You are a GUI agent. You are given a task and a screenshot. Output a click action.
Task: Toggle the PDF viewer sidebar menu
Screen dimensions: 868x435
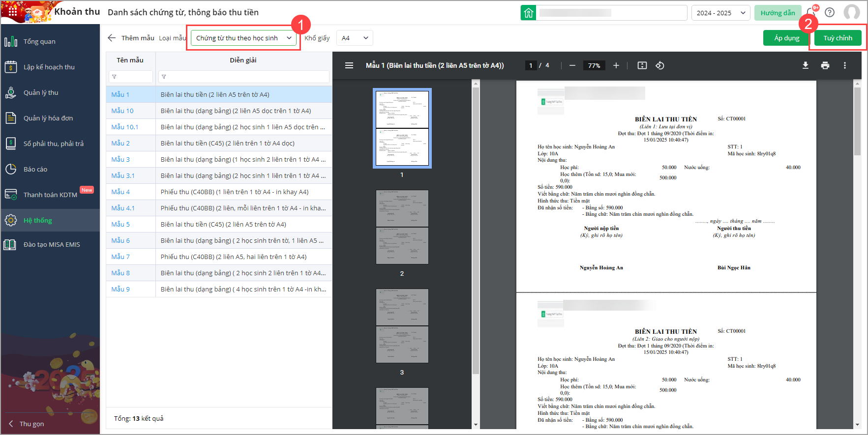[x=349, y=65]
